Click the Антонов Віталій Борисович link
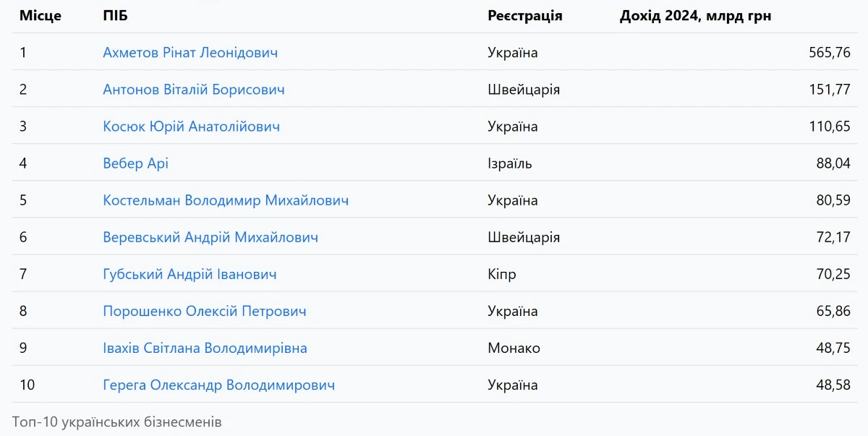 click(x=194, y=90)
